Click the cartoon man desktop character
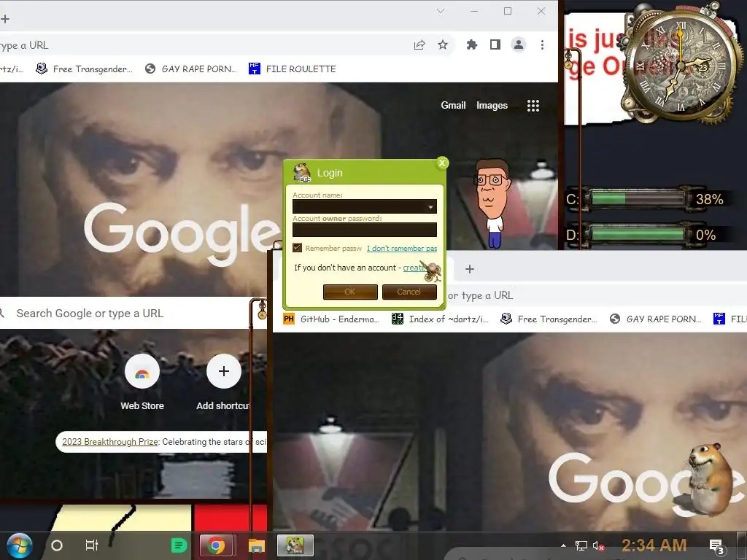The width and height of the screenshot is (747, 560). 492,204
